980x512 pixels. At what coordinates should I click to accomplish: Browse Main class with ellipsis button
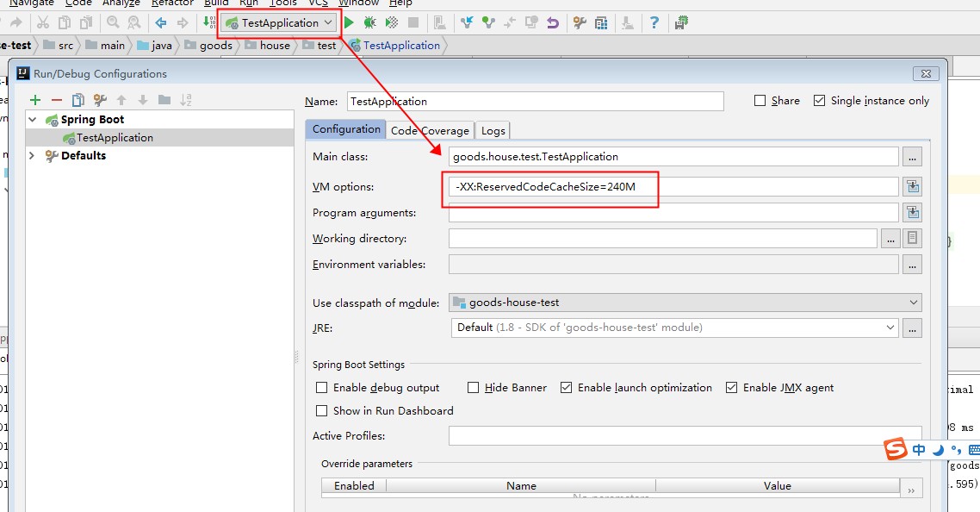[913, 157]
